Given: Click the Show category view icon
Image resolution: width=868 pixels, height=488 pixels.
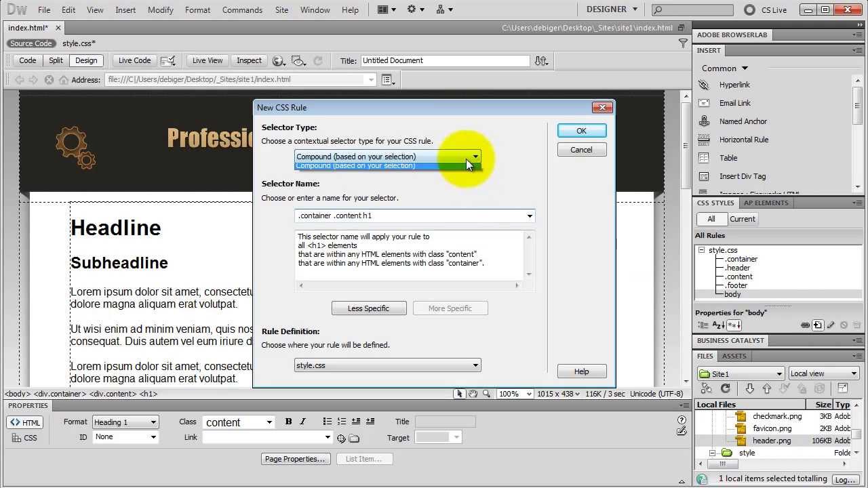Looking at the screenshot, I should coord(703,325).
